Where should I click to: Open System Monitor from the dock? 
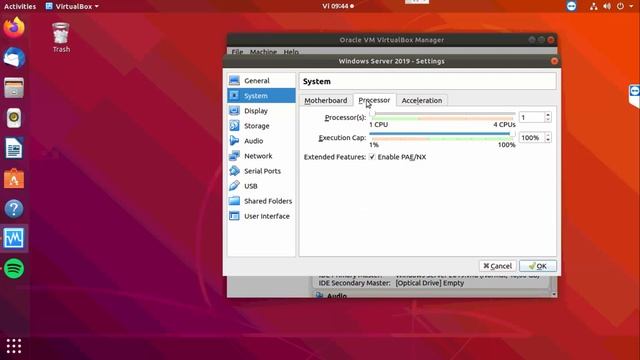pyautogui.click(x=14, y=238)
